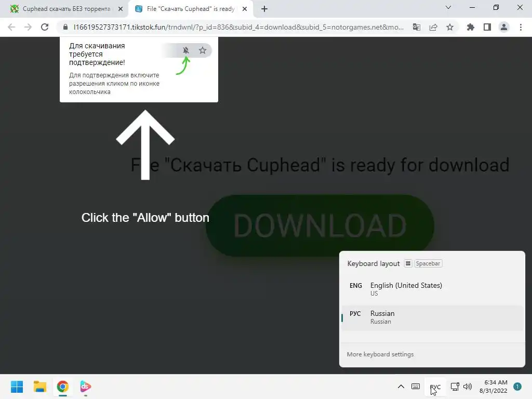
Task: Select English (United States) keyboard layout
Action: click(x=432, y=289)
